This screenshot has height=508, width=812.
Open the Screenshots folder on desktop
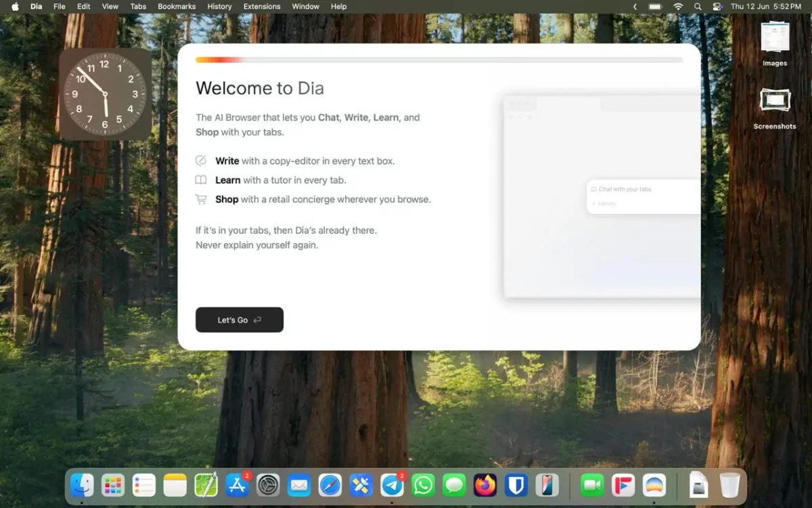pyautogui.click(x=775, y=108)
